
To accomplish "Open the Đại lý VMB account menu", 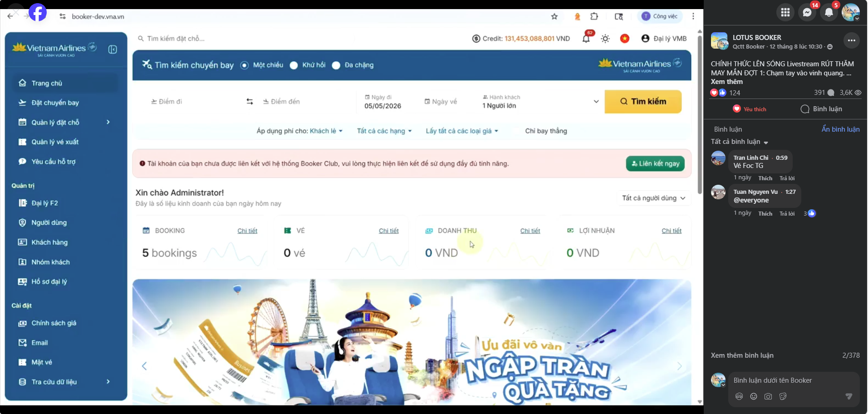I will (664, 39).
